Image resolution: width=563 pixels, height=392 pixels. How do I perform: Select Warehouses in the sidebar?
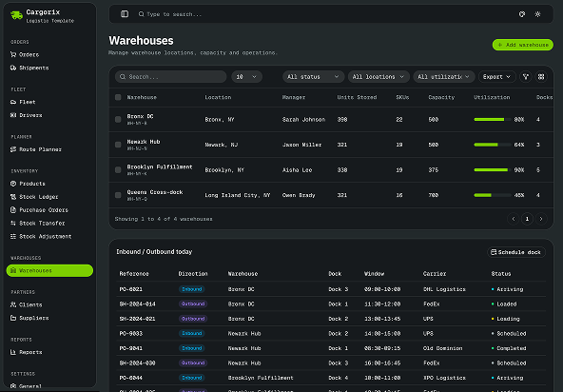coord(49,270)
